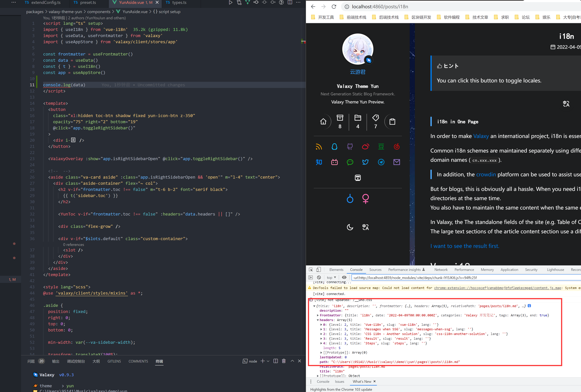Image resolution: width=581 pixels, height=392 pixels.
Task: Toggle DevTools device toolbar
Action: pos(318,270)
